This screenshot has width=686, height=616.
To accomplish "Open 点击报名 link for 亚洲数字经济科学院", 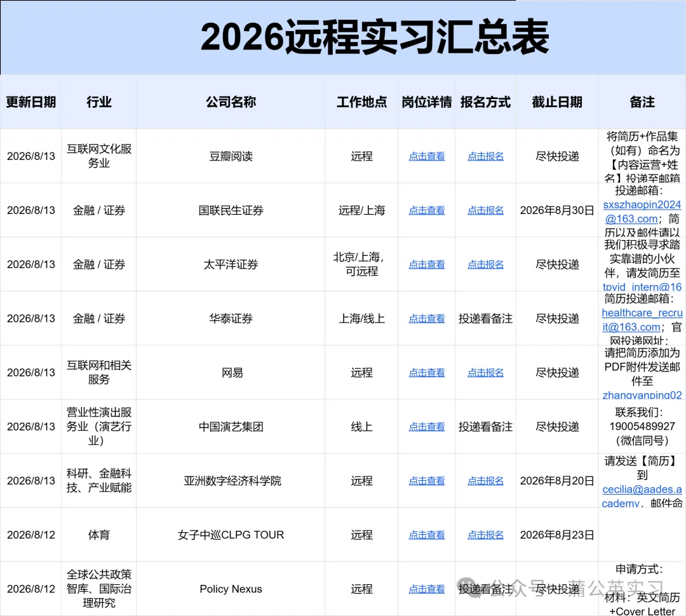I will tap(486, 481).
